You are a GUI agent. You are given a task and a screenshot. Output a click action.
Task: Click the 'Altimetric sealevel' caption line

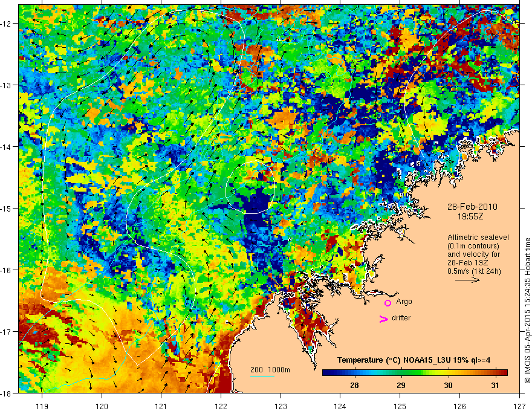click(478, 238)
